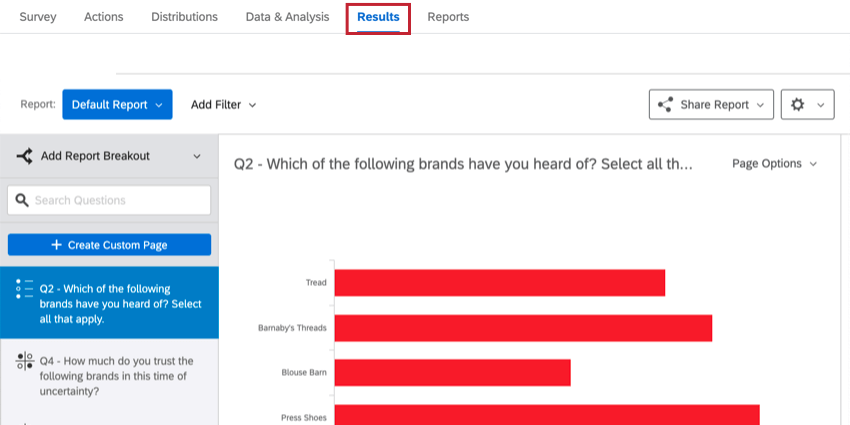
Task: Click the red Barnaby's Threads bar
Action: point(523,328)
